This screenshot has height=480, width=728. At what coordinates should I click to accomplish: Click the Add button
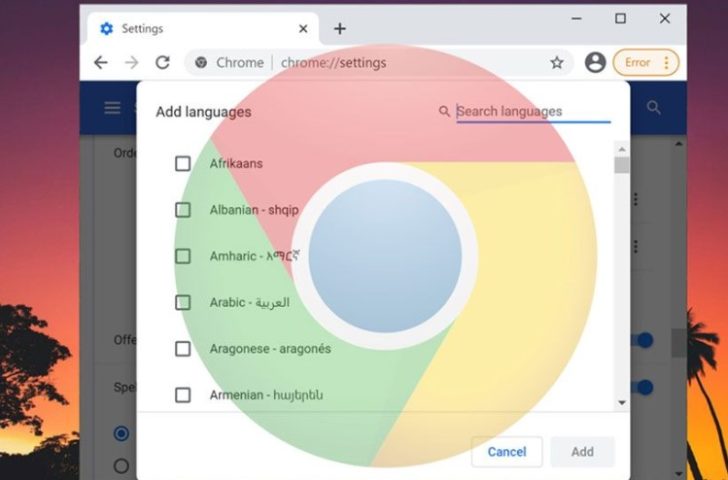pos(583,452)
